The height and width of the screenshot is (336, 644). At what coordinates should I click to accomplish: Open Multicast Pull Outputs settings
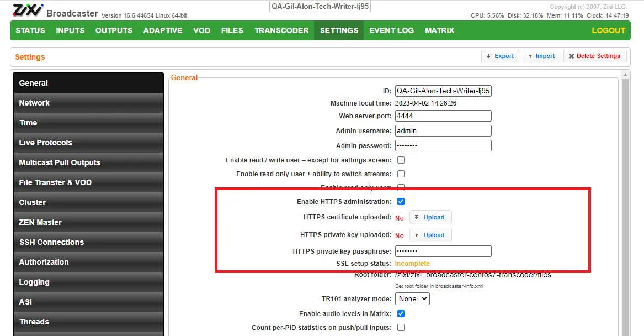coord(88,162)
